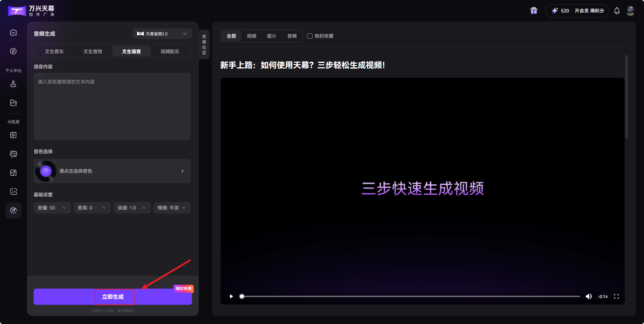Viewport: 644px width, 324px height.
Task: Click the 立即生成 generate button
Action: click(x=115, y=297)
